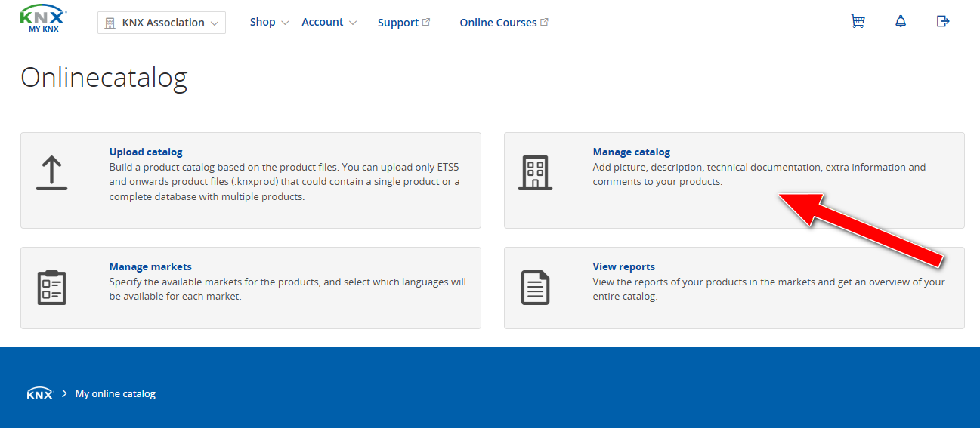Click the View reports description text
Viewport: 980px width, 428px height.
(x=769, y=289)
